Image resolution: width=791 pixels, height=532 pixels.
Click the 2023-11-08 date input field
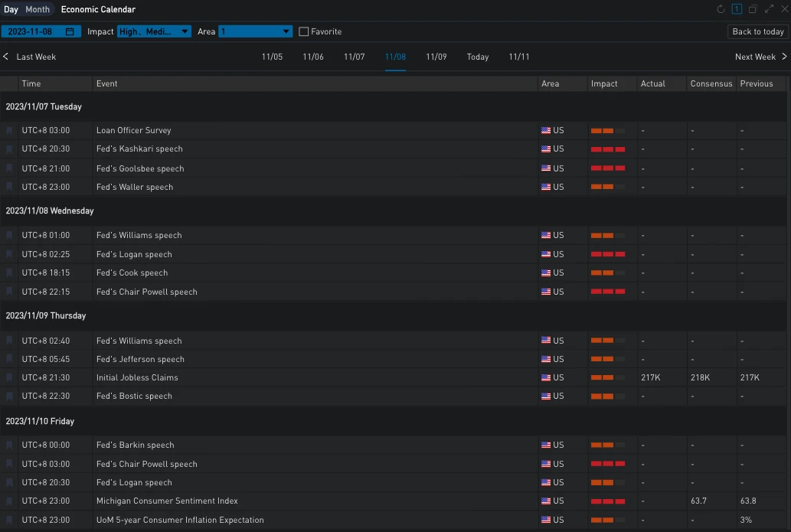click(31, 32)
